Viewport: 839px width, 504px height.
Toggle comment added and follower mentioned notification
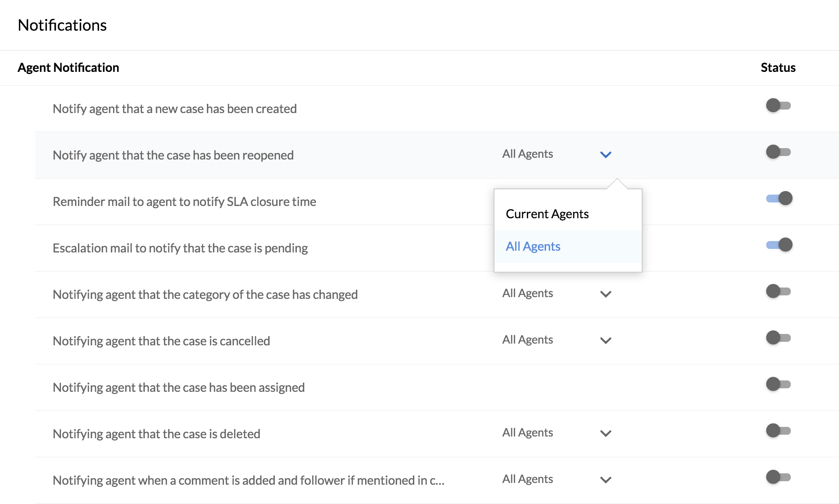(x=779, y=477)
